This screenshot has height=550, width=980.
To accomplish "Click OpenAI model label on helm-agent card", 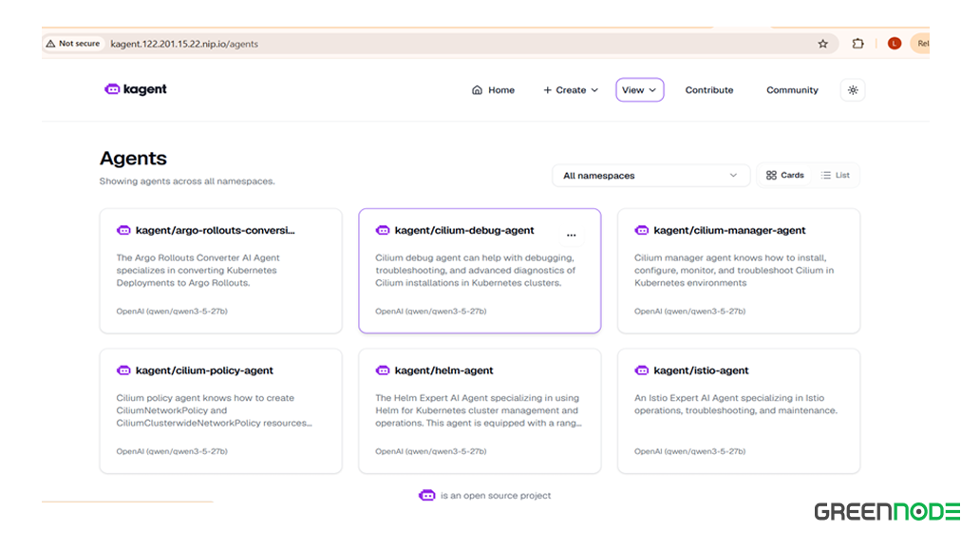I will [x=430, y=450].
